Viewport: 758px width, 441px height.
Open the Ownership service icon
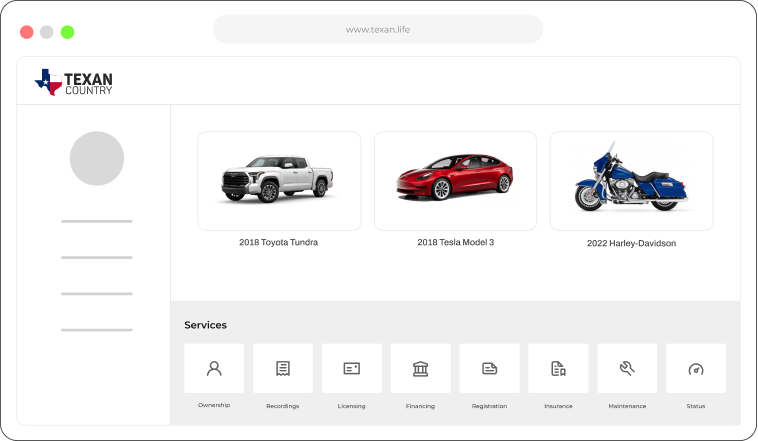[x=214, y=368]
